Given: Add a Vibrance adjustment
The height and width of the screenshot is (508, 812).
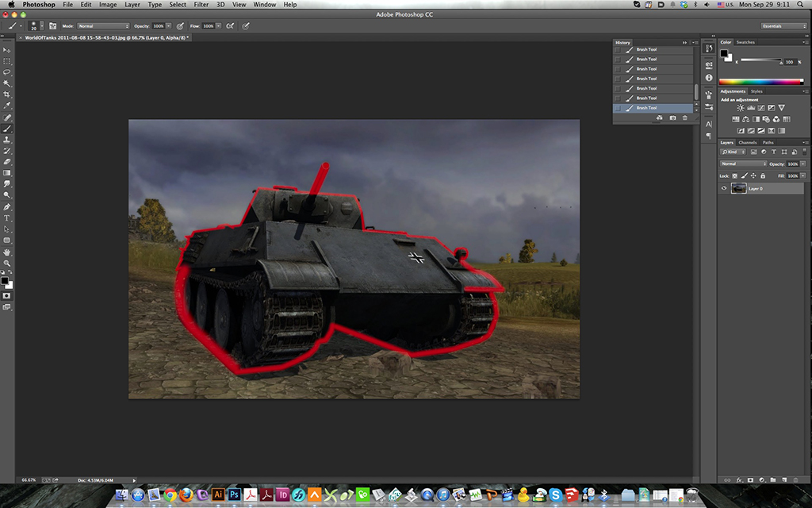Looking at the screenshot, I should pos(781,108).
